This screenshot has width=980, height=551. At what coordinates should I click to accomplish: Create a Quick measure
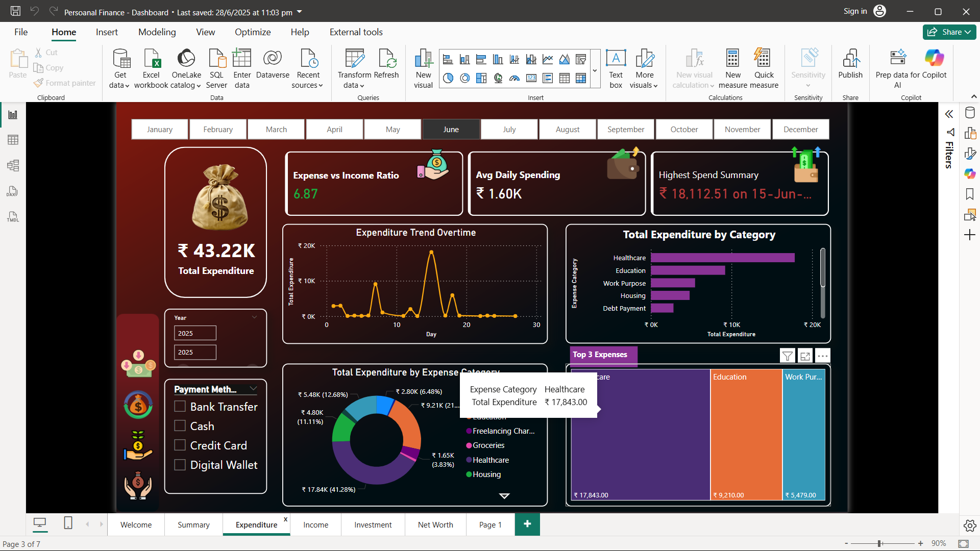coord(764,68)
